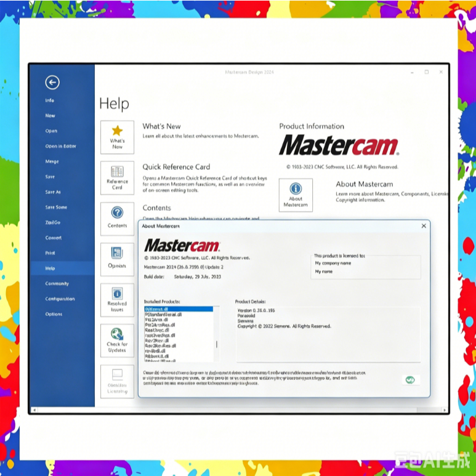476x476 pixels.
Task: Click the About Mastercam info icon
Action: click(x=296, y=188)
